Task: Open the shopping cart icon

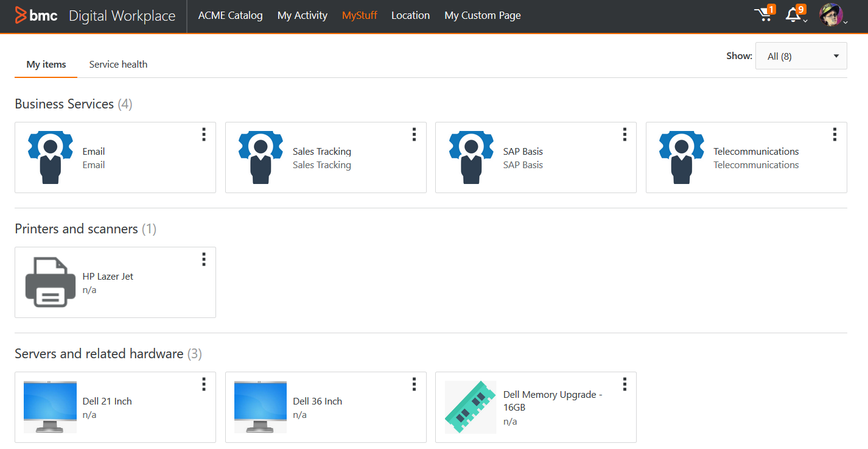Action: pyautogui.click(x=764, y=15)
